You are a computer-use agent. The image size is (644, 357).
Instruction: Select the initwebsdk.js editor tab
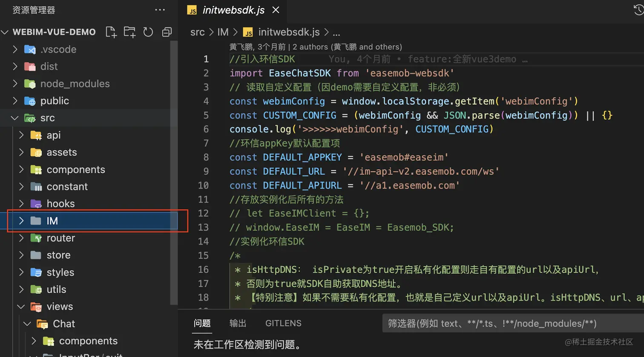point(233,10)
